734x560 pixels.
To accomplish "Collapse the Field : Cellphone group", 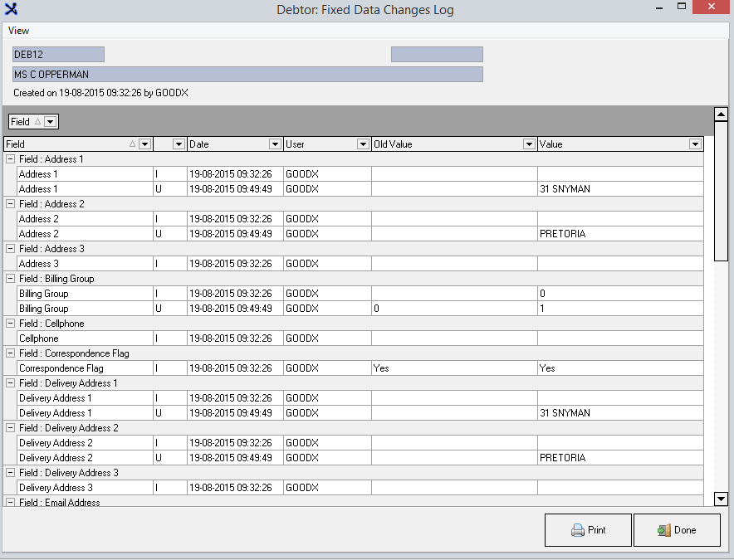I will (x=10, y=324).
